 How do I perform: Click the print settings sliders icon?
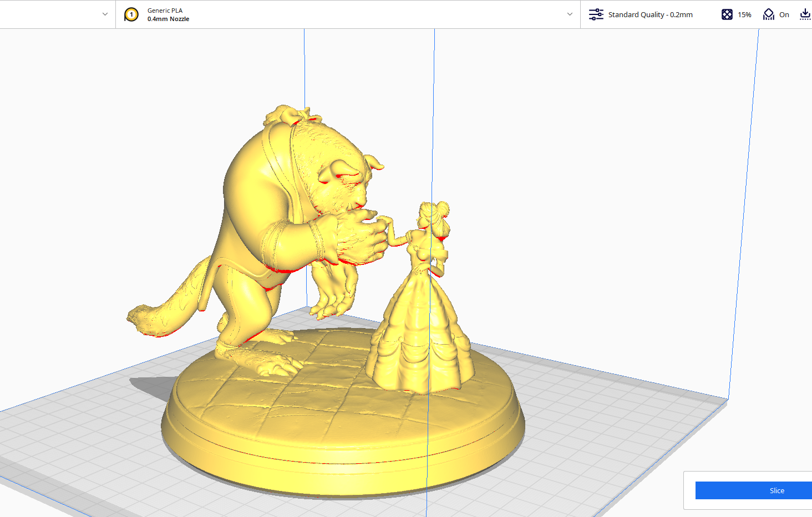[596, 14]
